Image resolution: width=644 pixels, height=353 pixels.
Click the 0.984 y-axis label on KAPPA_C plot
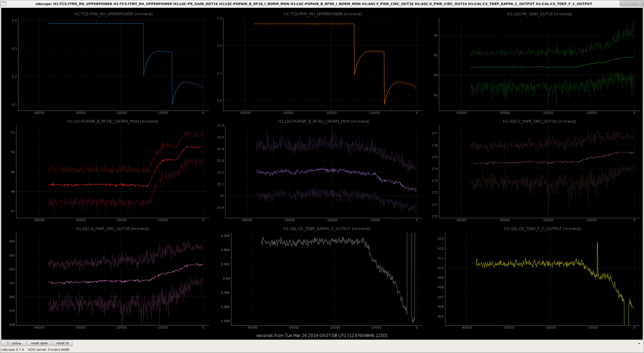[225, 321]
